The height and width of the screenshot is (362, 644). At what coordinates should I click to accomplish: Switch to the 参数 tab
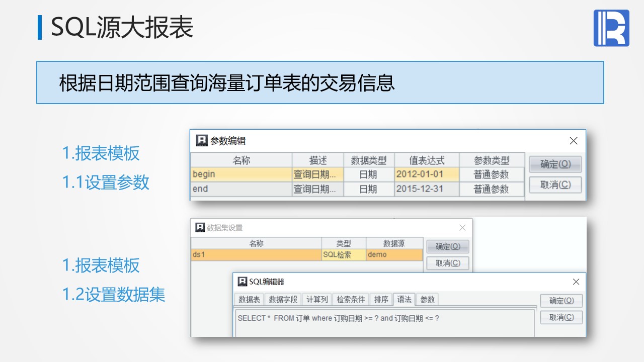coord(427,300)
